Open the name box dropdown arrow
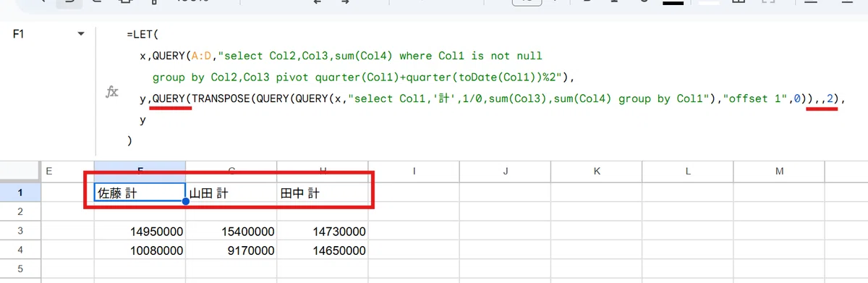Viewport: 868px width, 283px height. click(81, 34)
